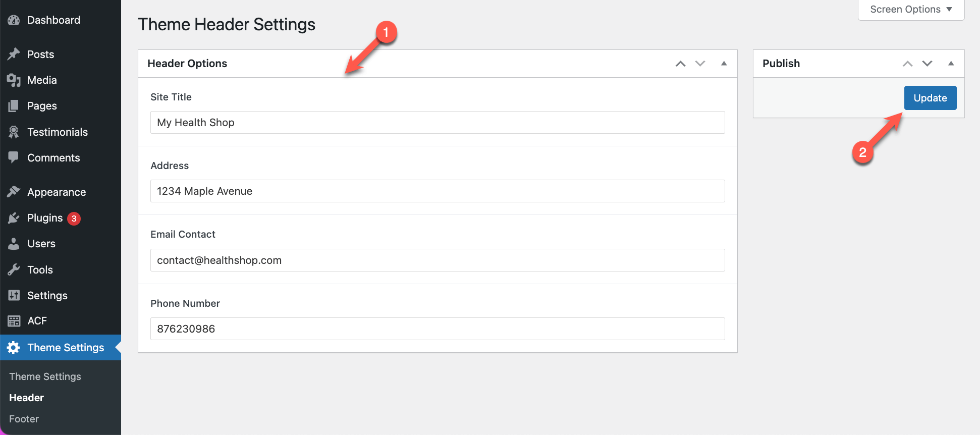Focus the Phone Number field

[x=438, y=329]
